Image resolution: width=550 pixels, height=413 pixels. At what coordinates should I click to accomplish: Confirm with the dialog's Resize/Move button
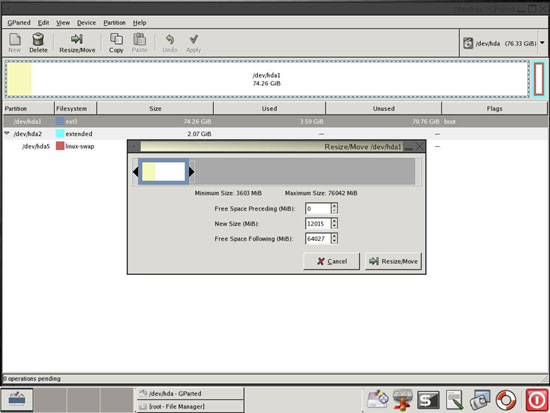pyautogui.click(x=393, y=261)
